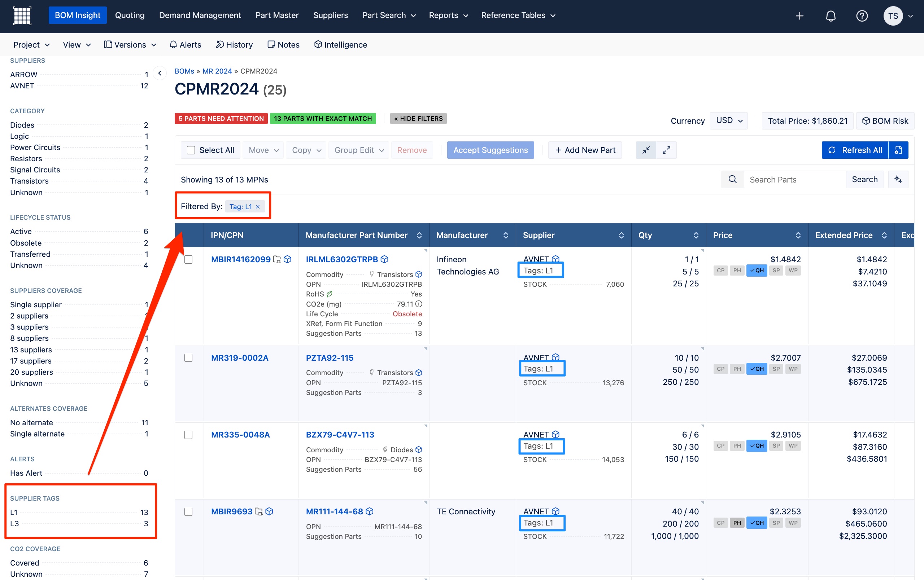
Task: Click cube icon beside MR111-144-68
Action: 370,511
